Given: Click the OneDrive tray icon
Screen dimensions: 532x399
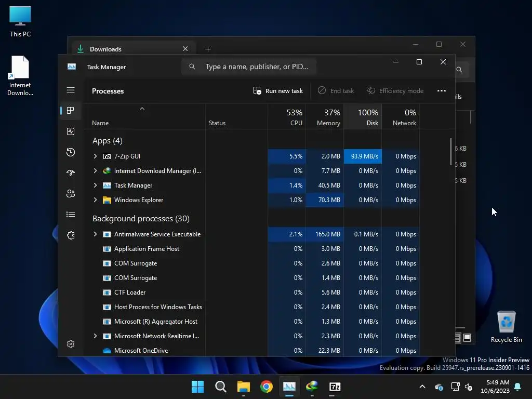Looking at the screenshot, I should (x=438, y=387).
